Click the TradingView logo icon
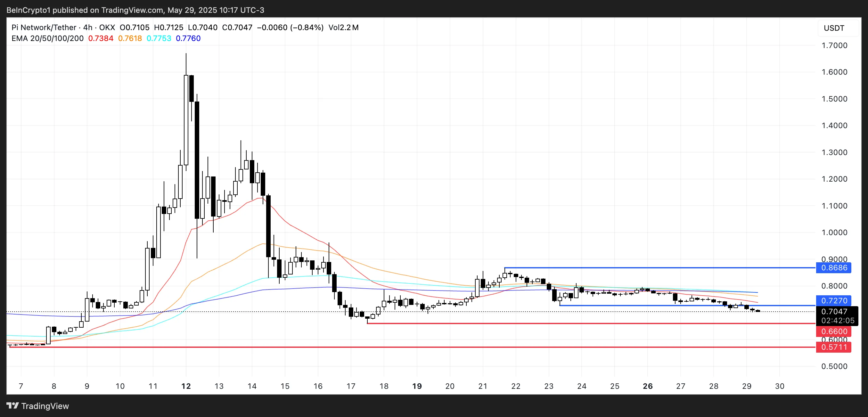The image size is (868, 417). click(x=13, y=405)
